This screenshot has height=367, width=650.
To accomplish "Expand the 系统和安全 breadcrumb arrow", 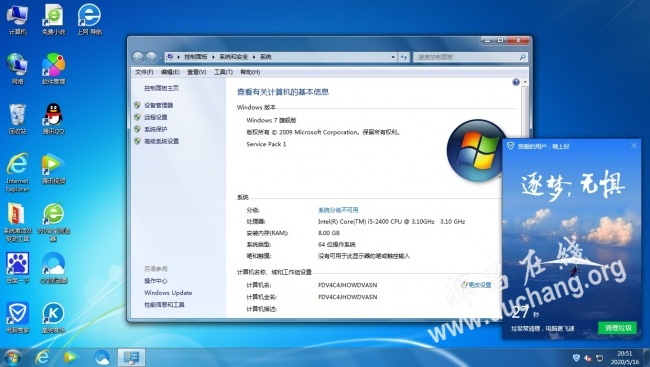I will point(254,57).
